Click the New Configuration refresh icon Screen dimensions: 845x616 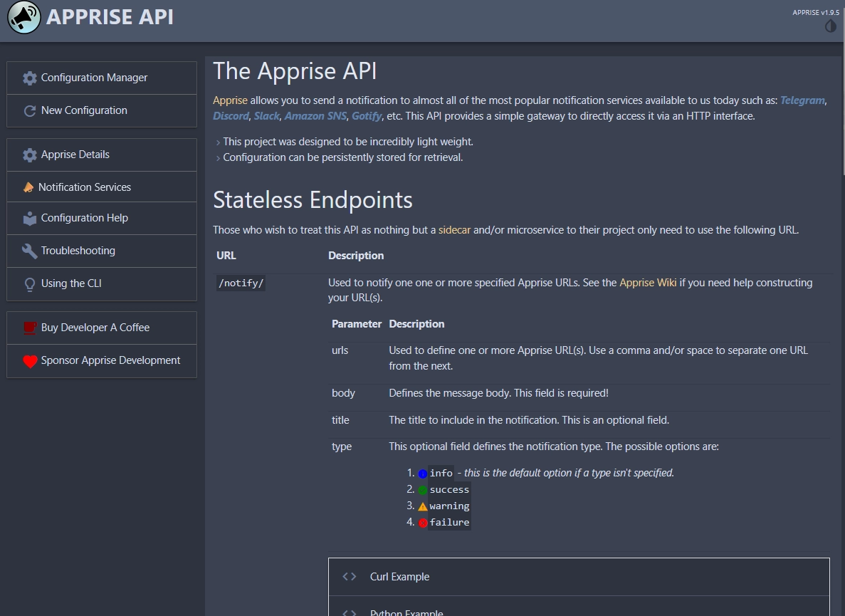click(x=29, y=110)
